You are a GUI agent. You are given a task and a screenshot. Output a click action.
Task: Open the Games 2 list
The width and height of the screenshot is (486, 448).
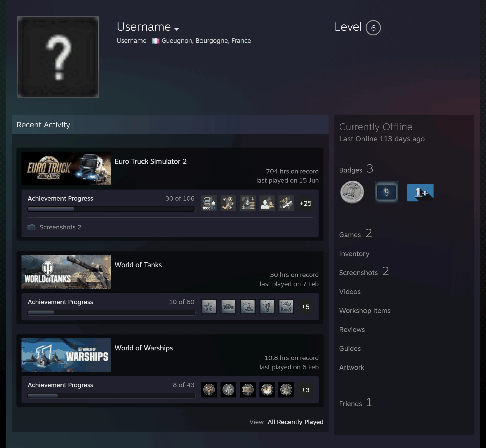pos(356,234)
